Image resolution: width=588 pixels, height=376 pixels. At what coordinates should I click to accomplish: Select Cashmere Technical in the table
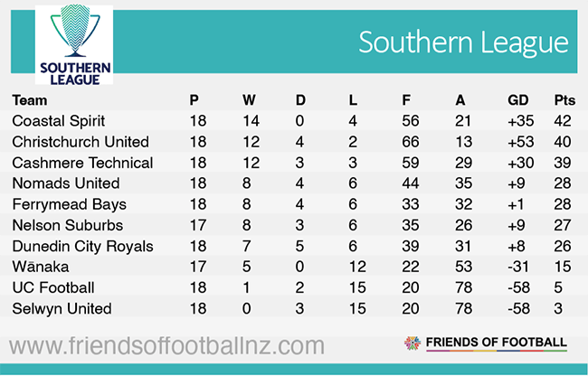tap(82, 163)
